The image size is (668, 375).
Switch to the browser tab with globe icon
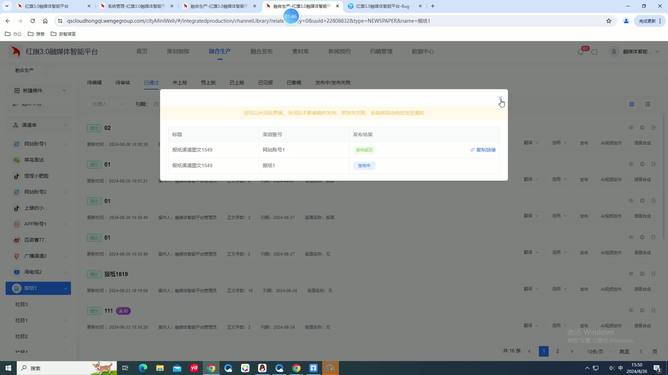(x=383, y=6)
